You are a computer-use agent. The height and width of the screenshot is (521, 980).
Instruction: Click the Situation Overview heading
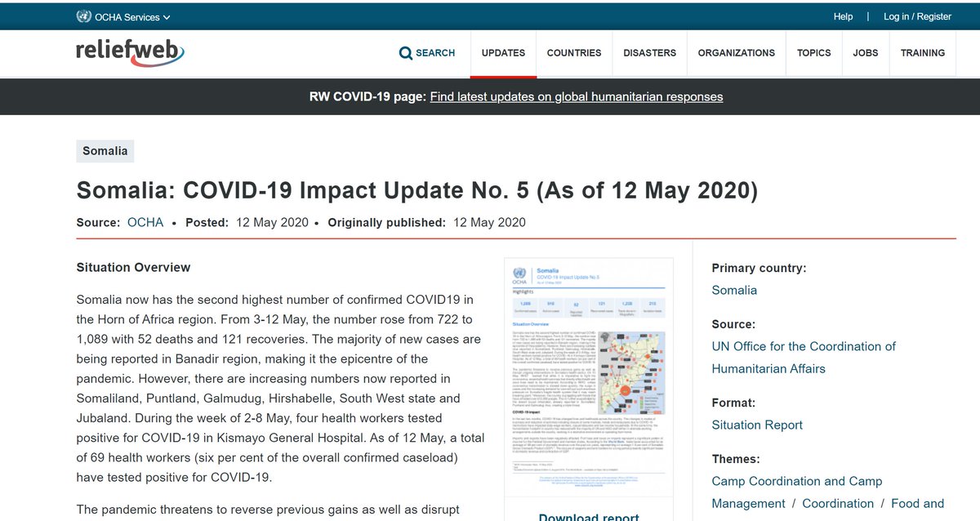[x=133, y=267]
